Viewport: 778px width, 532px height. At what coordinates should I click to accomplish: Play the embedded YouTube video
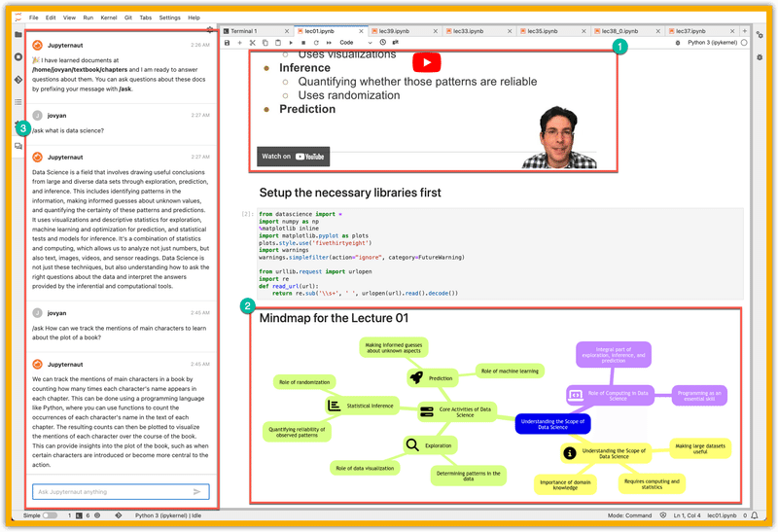point(427,62)
